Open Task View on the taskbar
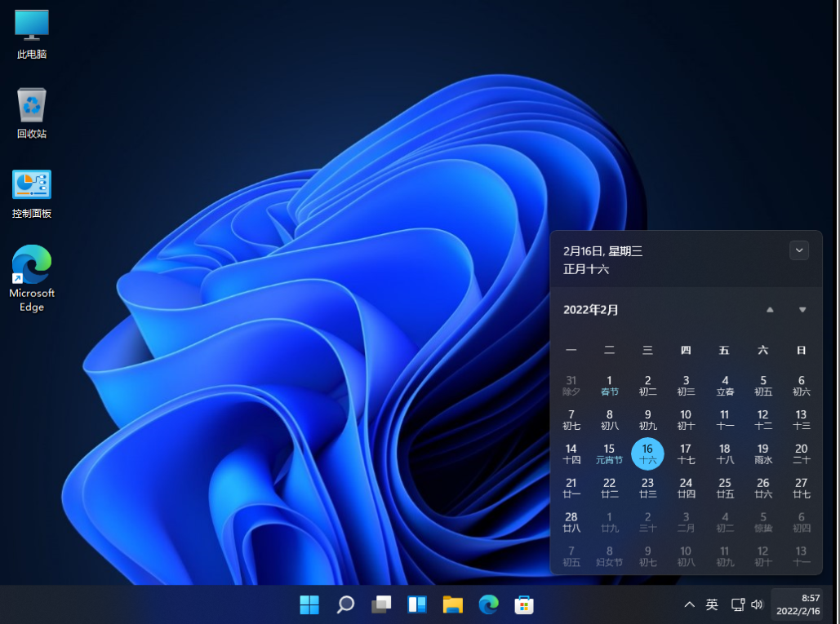 click(x=380, y=604)
